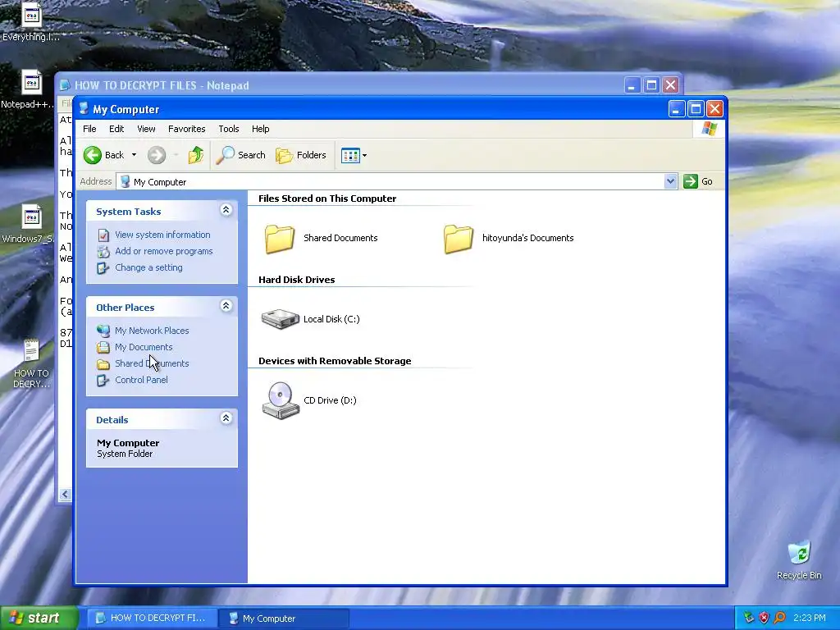Open Shared Documents link in sidebar
The height and width of the screenshot is (630, 840).
(152, 363)
